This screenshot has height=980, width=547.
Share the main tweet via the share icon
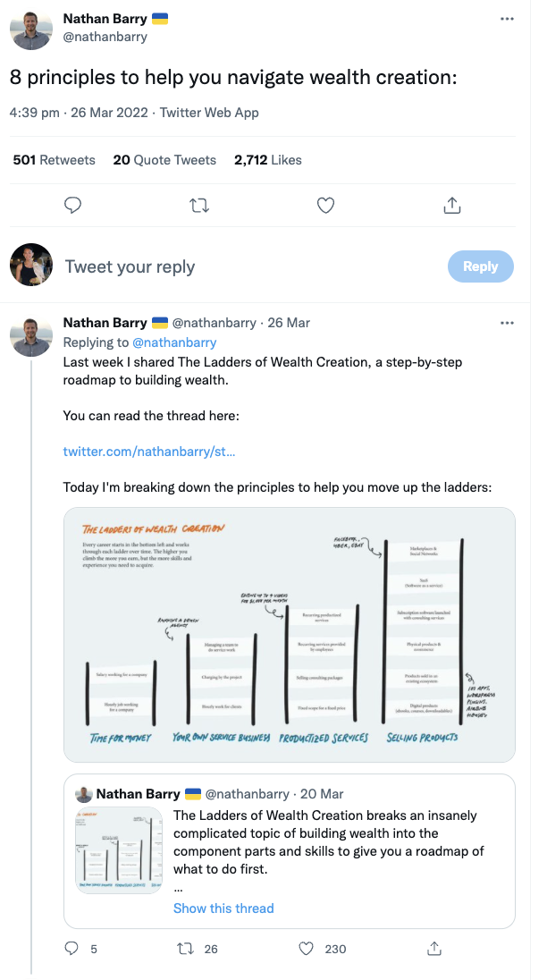point(451,206)
